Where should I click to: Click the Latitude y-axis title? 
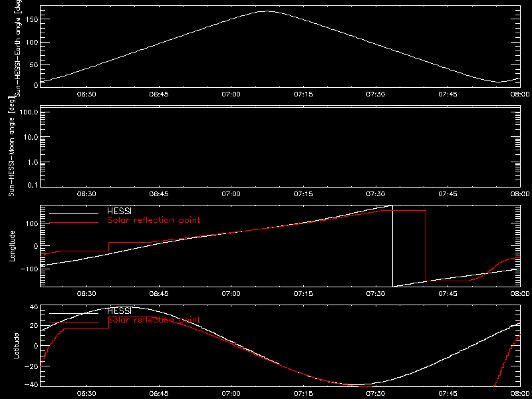coord(16,346)
